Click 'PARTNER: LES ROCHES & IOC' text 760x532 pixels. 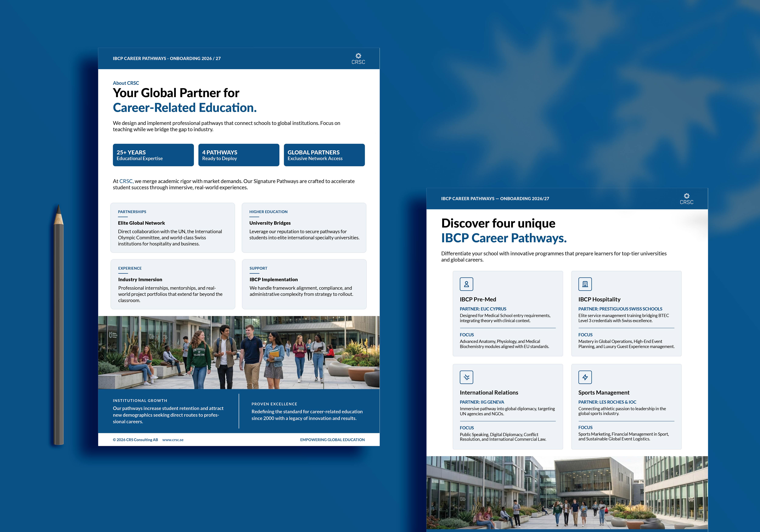pyautogui.click(x=607, y=402)
